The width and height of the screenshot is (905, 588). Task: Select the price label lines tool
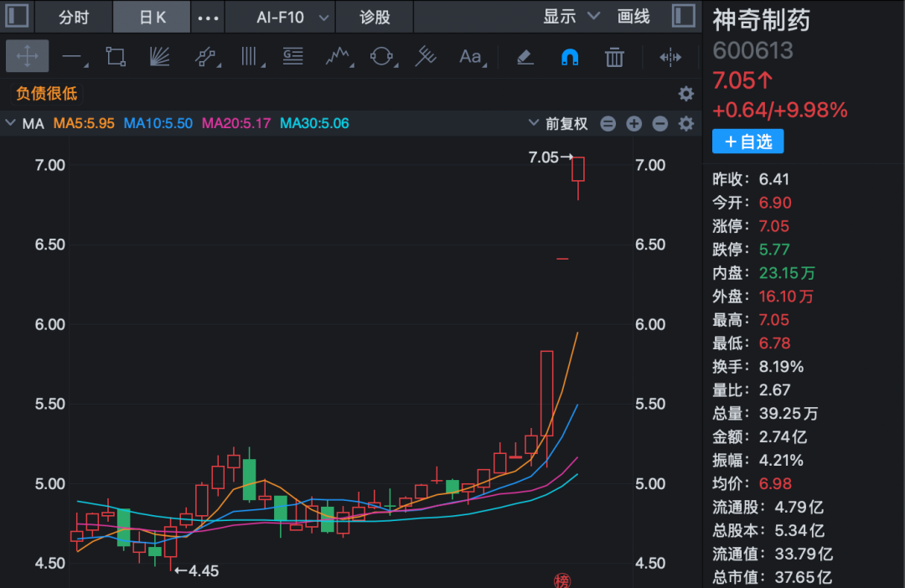pos(293,57)
